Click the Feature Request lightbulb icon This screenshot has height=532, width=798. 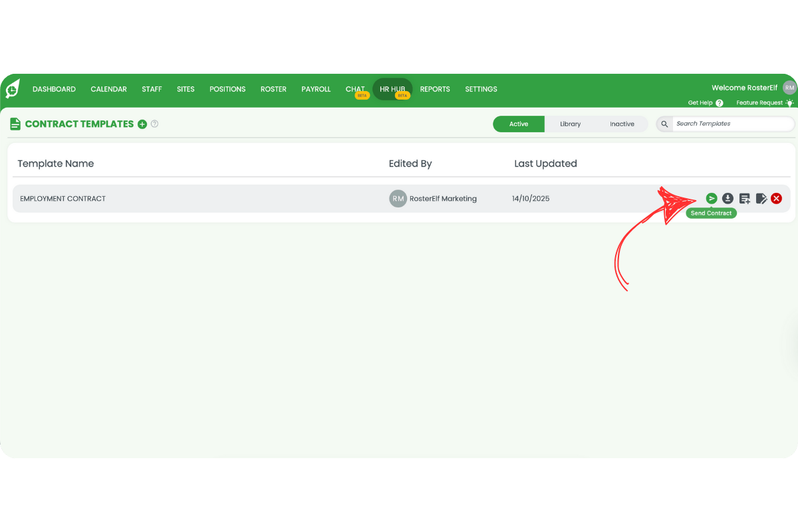(x=789, y=102)
